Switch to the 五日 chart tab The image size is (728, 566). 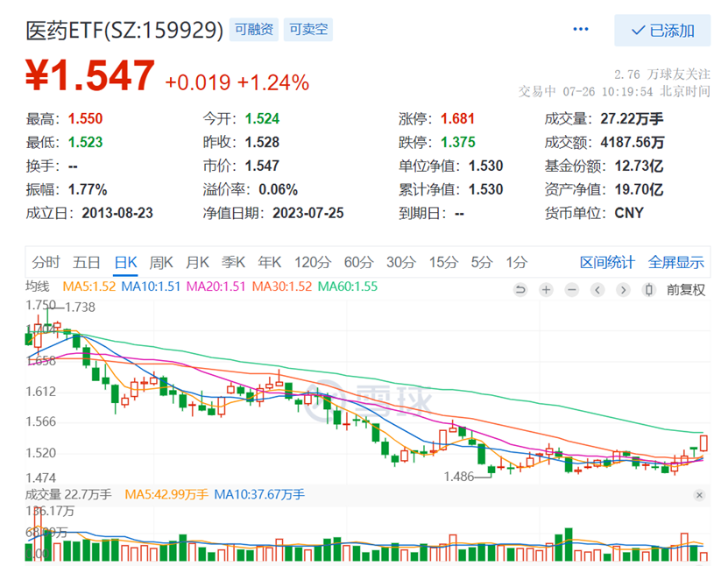[87, 262]
